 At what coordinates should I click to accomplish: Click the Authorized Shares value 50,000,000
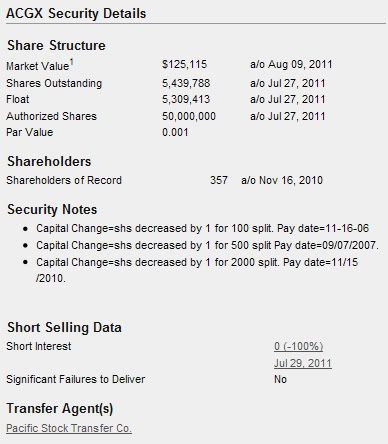click(x=189, y=116)
